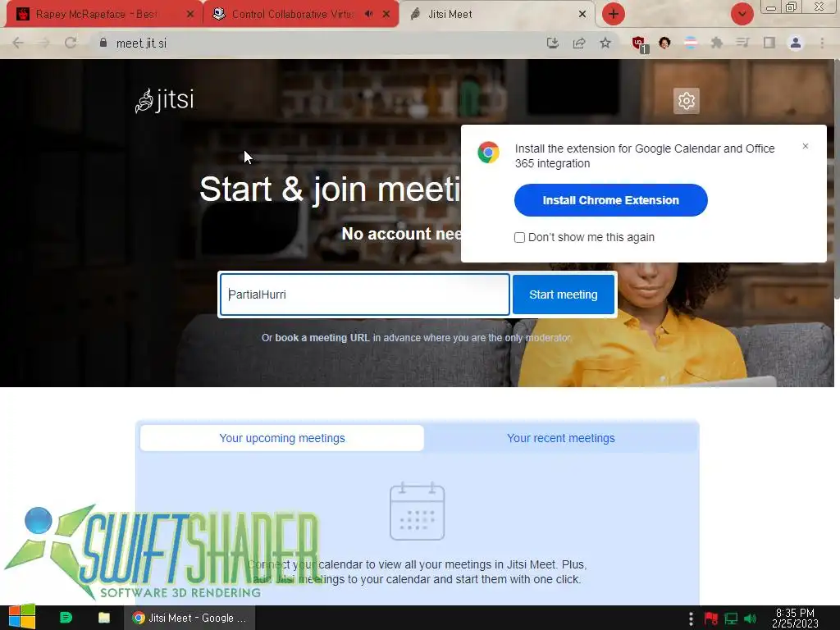Click the meeting name input field
This screenshot has width=840, height=630.
tap(364, 294)
